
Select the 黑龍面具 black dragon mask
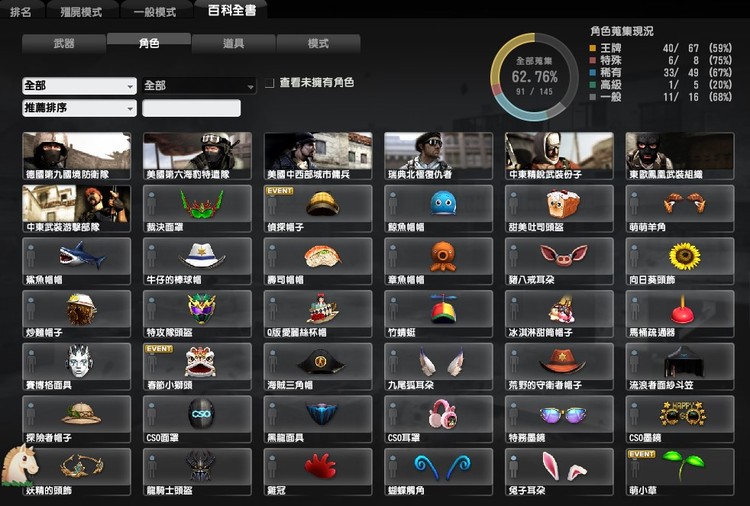[x=318, y=419]
